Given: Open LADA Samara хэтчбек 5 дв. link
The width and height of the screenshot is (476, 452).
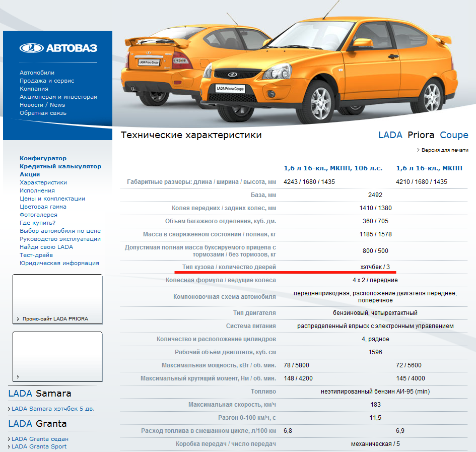Looking at the screenshot, I should point(53,409).
